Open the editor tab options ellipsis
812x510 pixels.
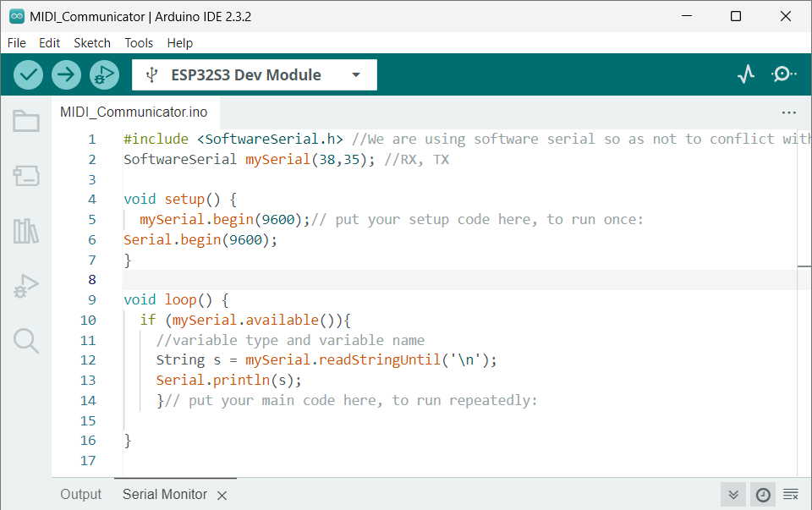(788, 112)
